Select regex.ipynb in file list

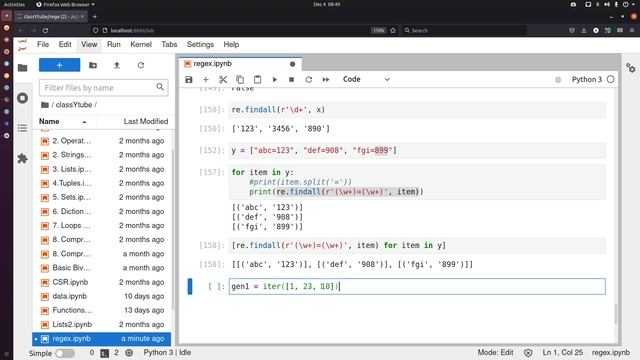(102, 339)
